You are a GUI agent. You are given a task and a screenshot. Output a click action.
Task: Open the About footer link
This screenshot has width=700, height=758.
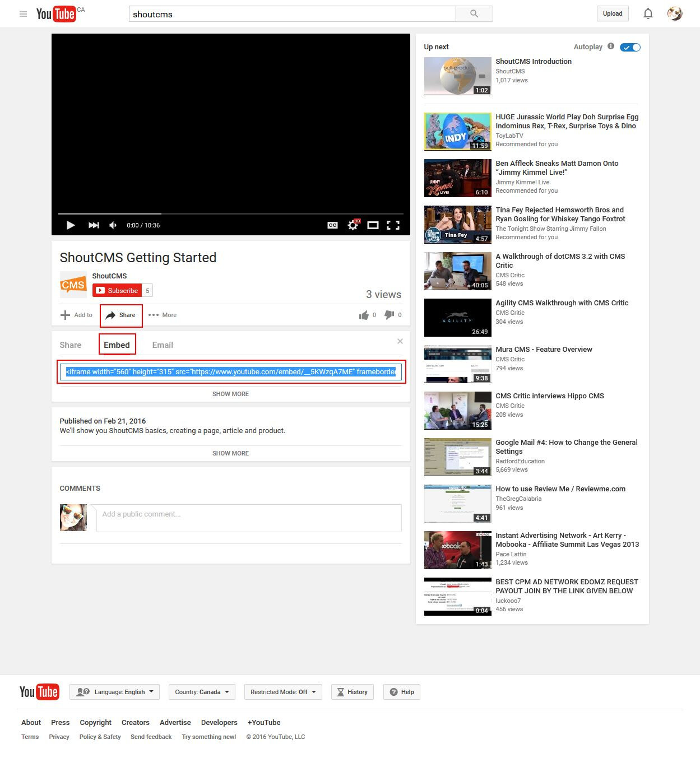coord(31,723)
